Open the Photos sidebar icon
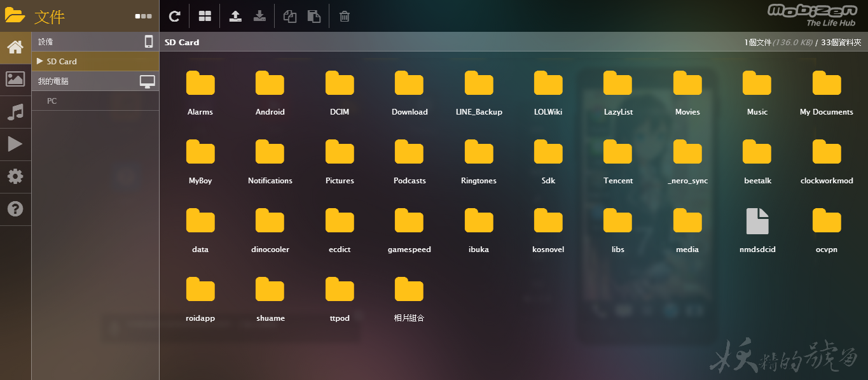 coord(15,80)
